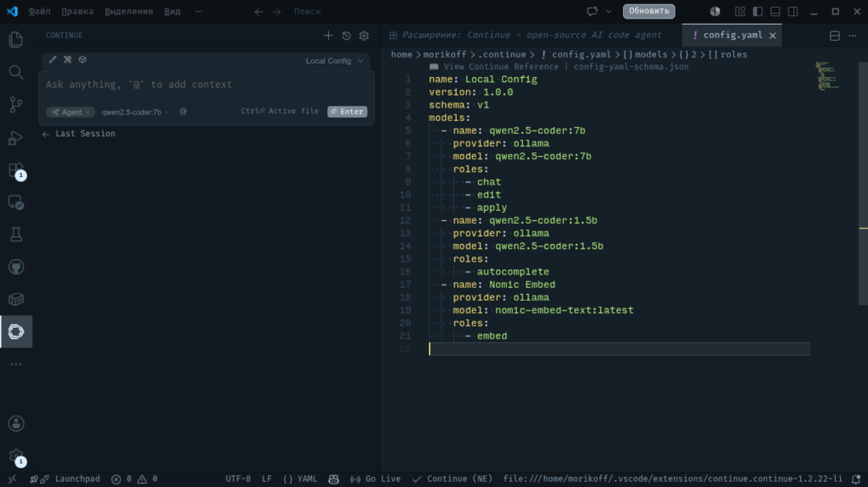Open the chat icon in the title bar
Screen dimensions: 868x487
click(x=593, y=11)
